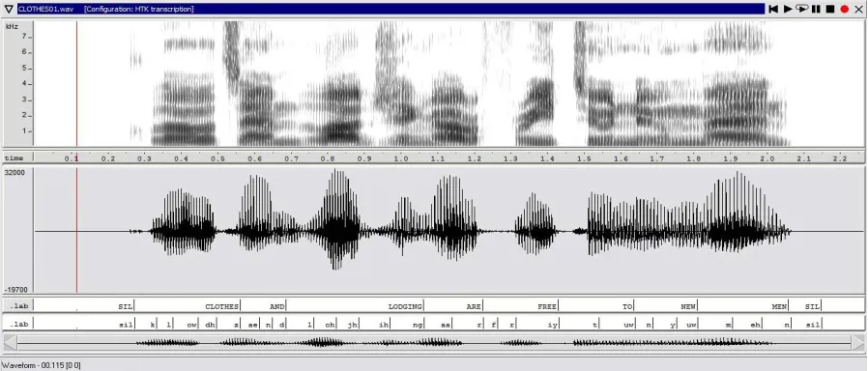Screen dimensions: 868x371
Task: Select the 'ae' phone label
Action: pos(252,326)
